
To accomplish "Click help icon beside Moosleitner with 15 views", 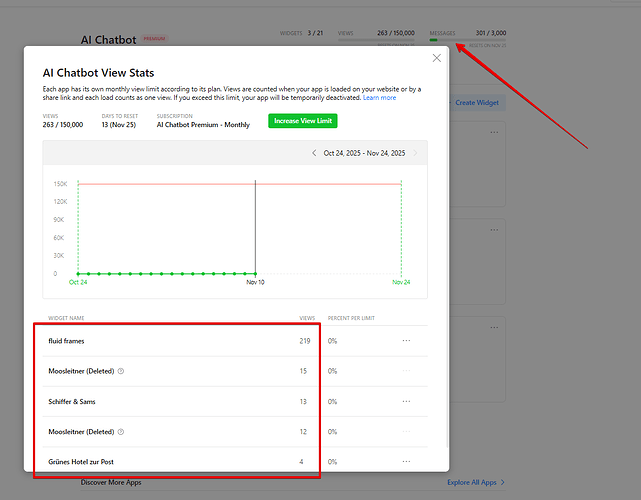I will tap(121, 371).
